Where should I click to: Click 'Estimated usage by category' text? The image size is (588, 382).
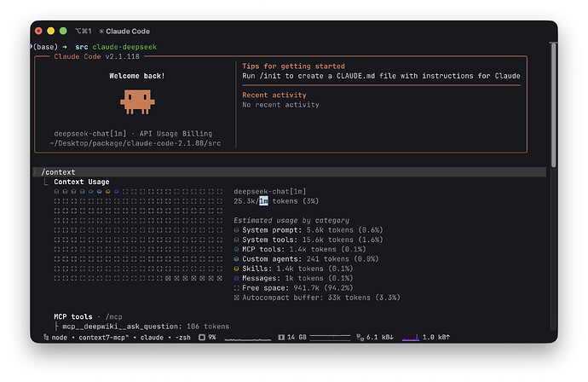point(291,220)
